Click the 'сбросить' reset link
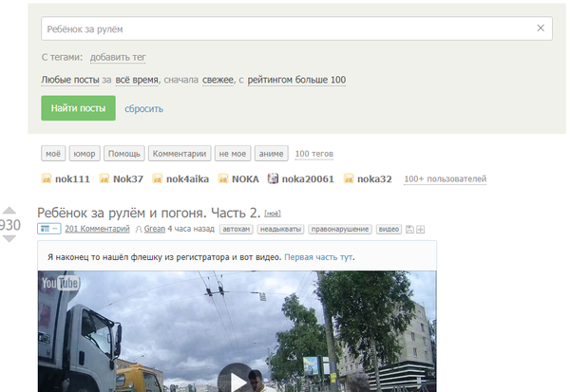This screenshot has width=570, height=392. coord(143,108)
